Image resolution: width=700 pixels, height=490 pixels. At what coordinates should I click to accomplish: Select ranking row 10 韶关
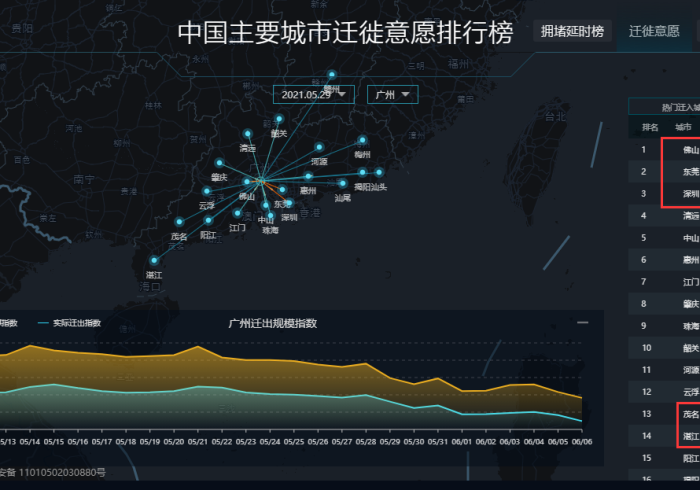(x=664, y=348)
